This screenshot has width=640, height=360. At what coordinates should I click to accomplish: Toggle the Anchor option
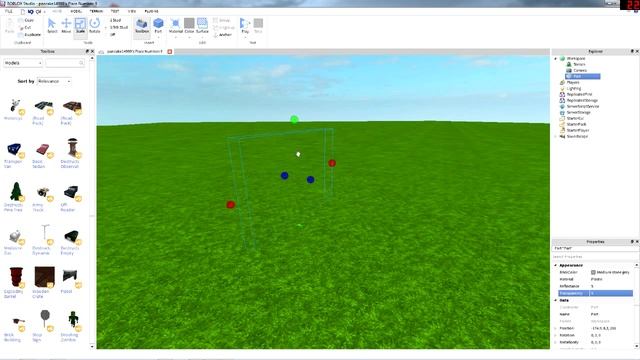(222, 35)
